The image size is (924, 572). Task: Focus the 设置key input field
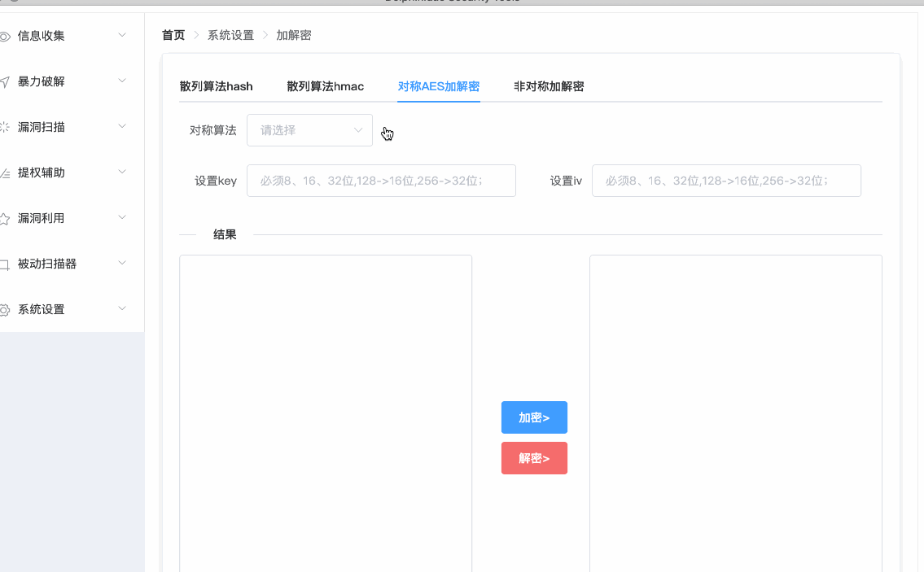pos(381,181)
